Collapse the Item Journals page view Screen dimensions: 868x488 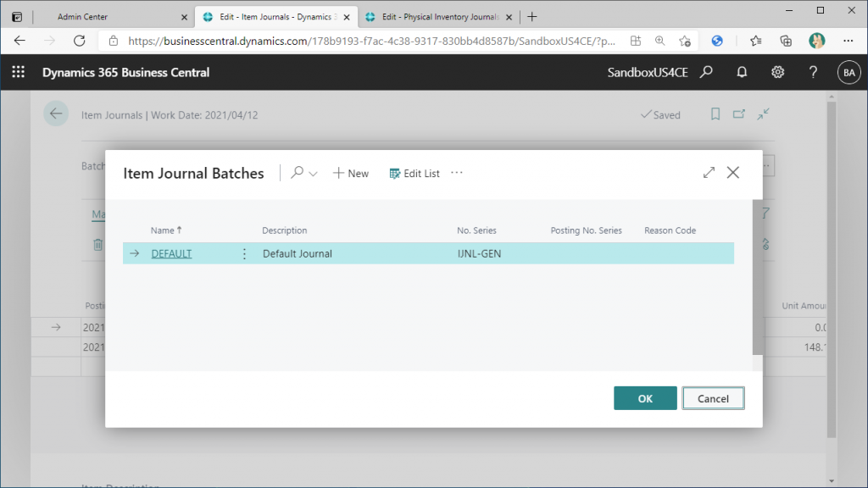click(x=764, y=114)
